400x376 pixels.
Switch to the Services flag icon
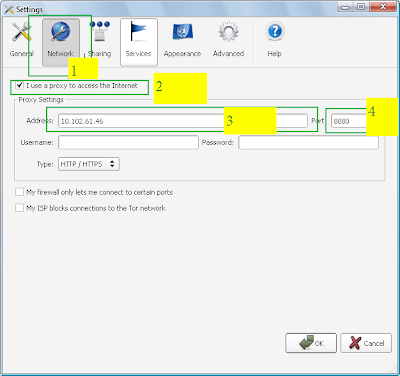(139, 42)
